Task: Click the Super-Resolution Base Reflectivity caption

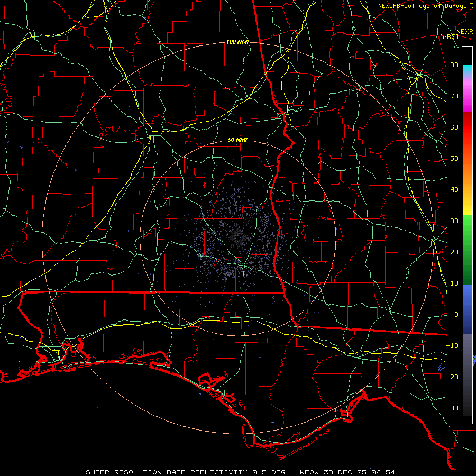Action: pyautogui.click(x=241, y=472)
